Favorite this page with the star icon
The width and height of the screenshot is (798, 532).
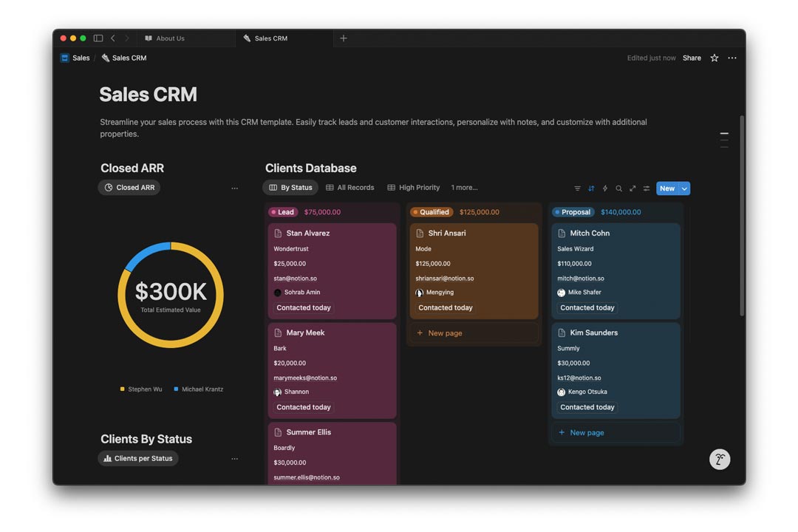(x=715, y=58)
